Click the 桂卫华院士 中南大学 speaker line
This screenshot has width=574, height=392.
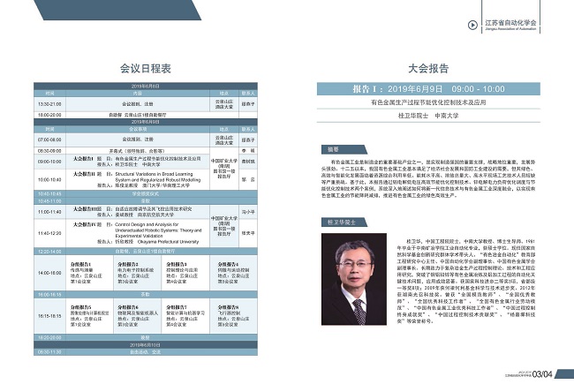point(428,116)
